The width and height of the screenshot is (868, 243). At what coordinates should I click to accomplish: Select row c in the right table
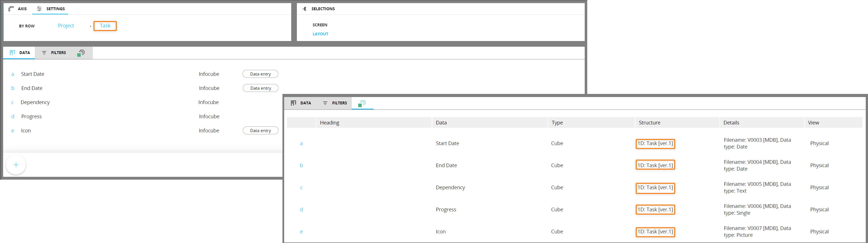(x=301, y=188)
